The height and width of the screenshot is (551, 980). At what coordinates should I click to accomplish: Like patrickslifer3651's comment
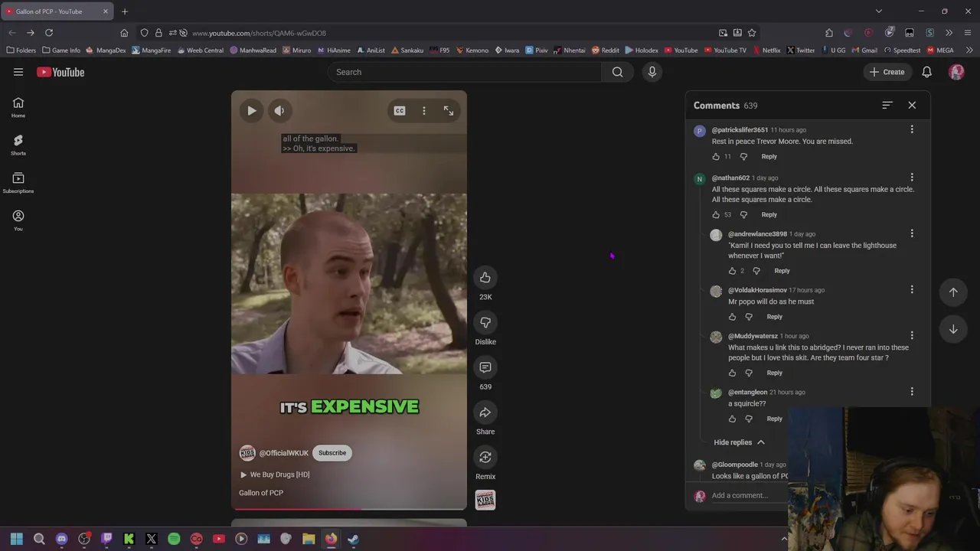pyautogui.click(x=716, y=156)
